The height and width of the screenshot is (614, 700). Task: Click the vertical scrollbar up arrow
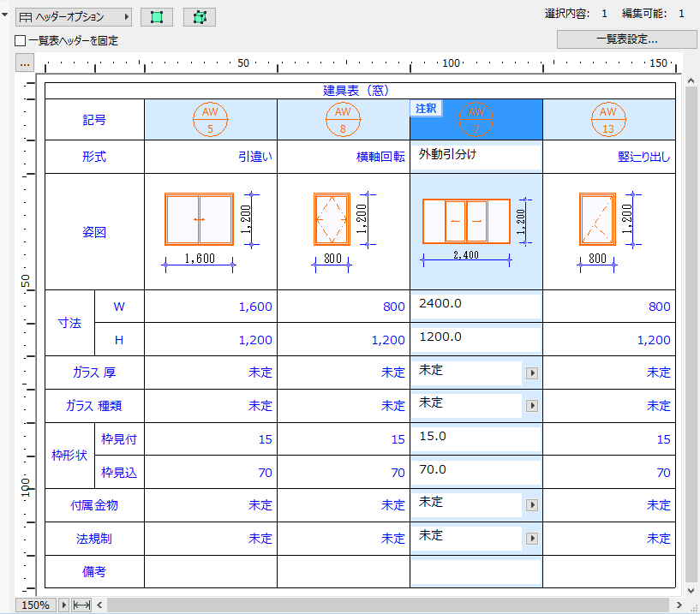tap(691, 80)
